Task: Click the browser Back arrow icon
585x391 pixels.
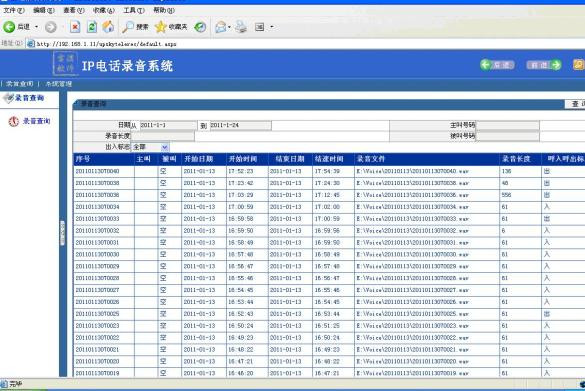Action: click(x=9, y=26)
